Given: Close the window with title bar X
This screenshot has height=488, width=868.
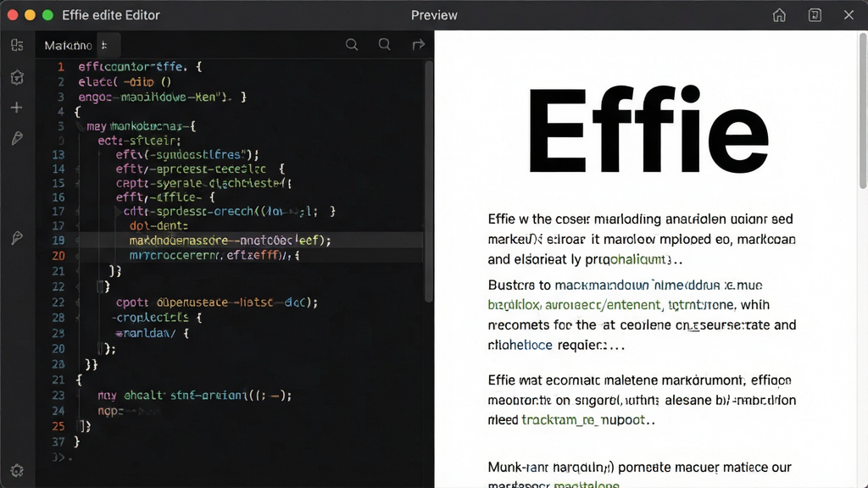Looking at the screenshot, I should tap(849, 15).
